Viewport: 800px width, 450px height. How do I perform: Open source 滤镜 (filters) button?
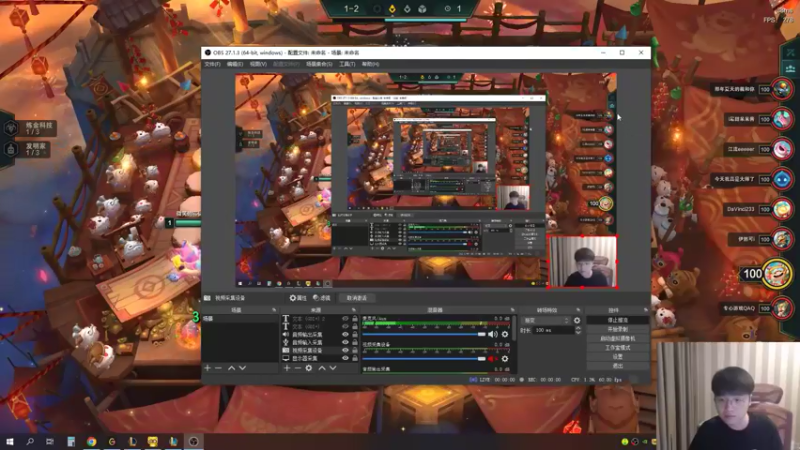point(322,298)
